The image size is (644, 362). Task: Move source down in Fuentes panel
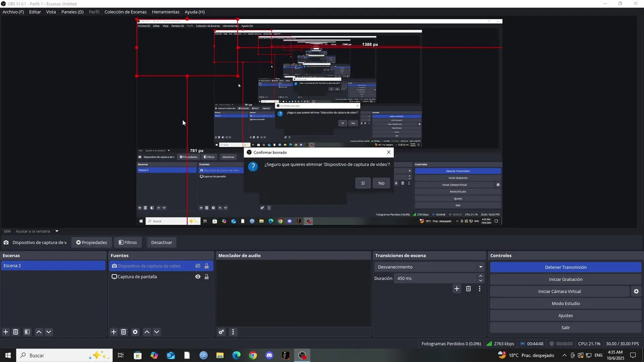pos(156,332)
